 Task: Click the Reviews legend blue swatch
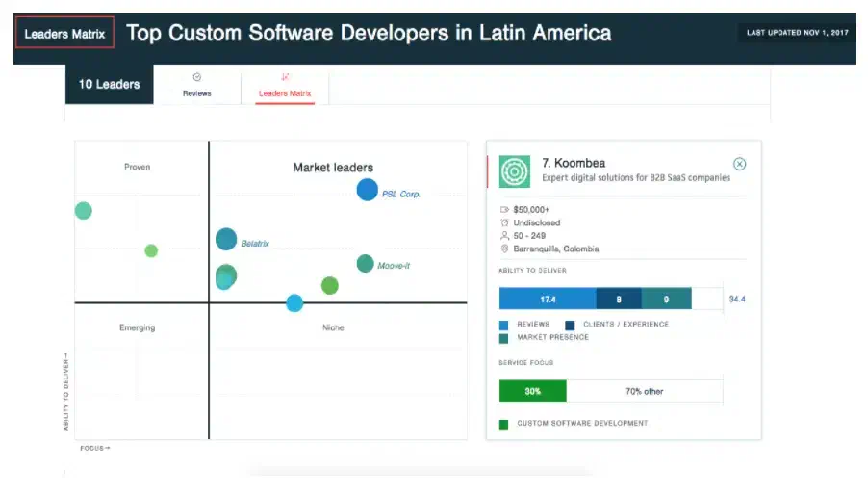point(503,326)
